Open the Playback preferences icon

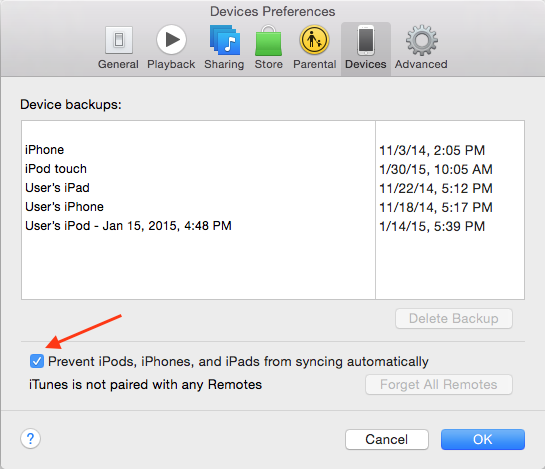171,40
